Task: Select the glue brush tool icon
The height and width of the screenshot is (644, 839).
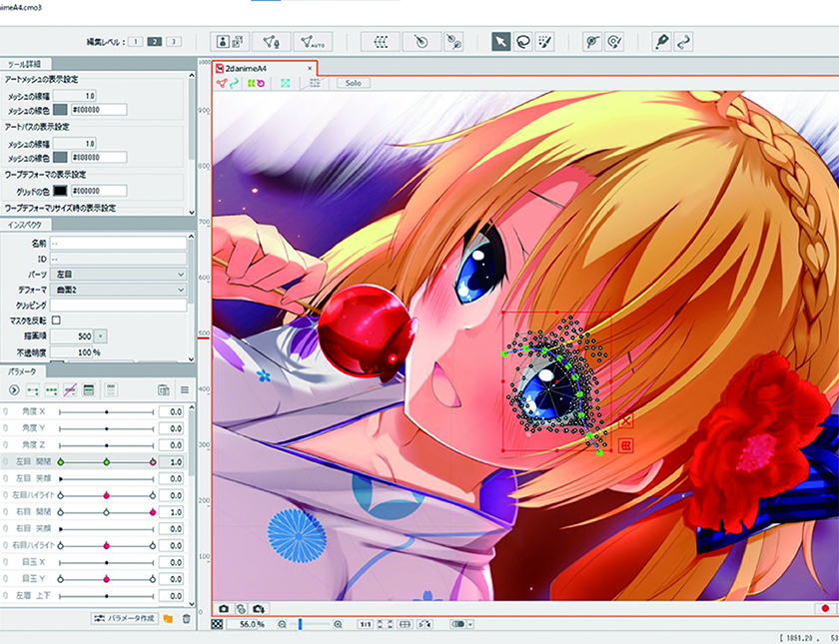Action: click(x=615, y=42)
